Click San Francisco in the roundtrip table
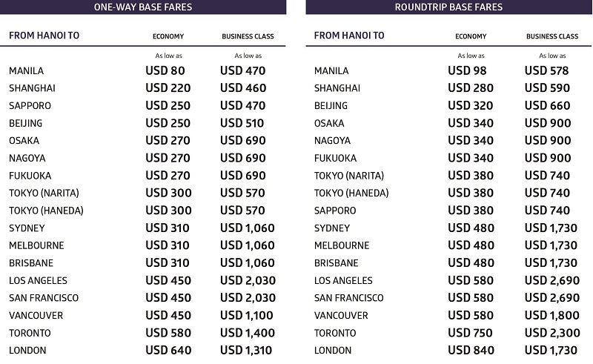Image resolution: width=593 pixels, height=364 pixels. click(x=348, y=298)
